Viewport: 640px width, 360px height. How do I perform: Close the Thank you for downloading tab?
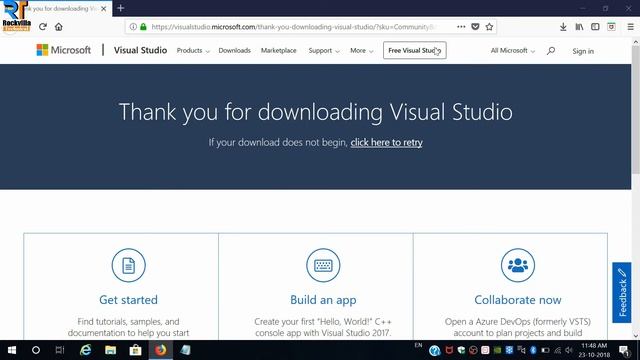pos(104,8)
